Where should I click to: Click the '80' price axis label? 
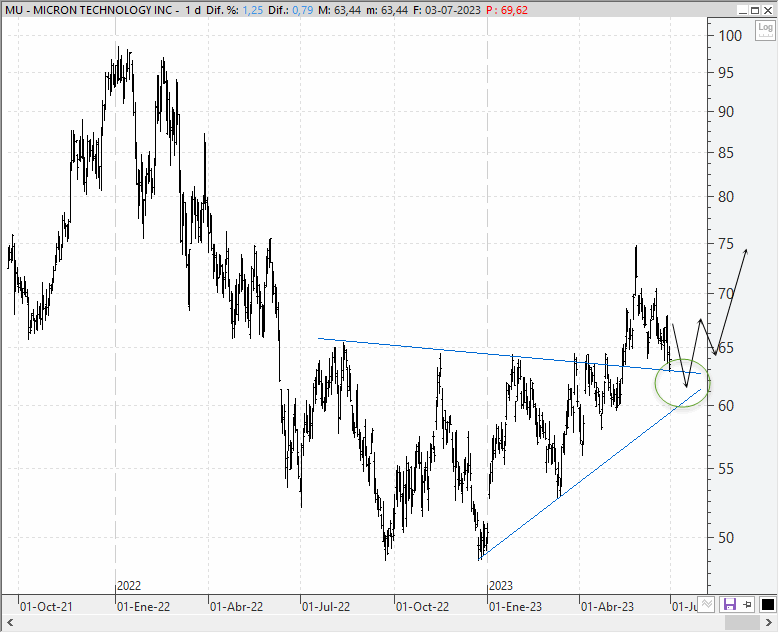point(726,197)
